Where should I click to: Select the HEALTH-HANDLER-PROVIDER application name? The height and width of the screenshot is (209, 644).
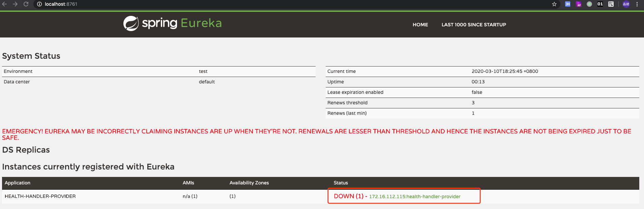[40, 196]
